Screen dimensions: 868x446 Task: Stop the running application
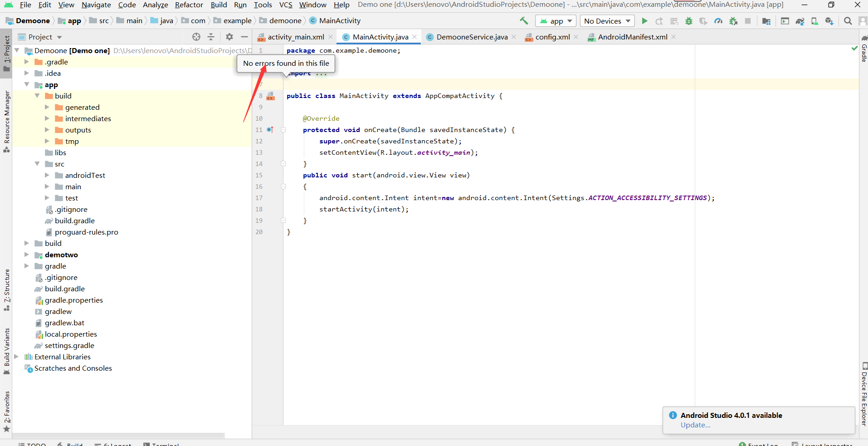[x=748, y=21]
